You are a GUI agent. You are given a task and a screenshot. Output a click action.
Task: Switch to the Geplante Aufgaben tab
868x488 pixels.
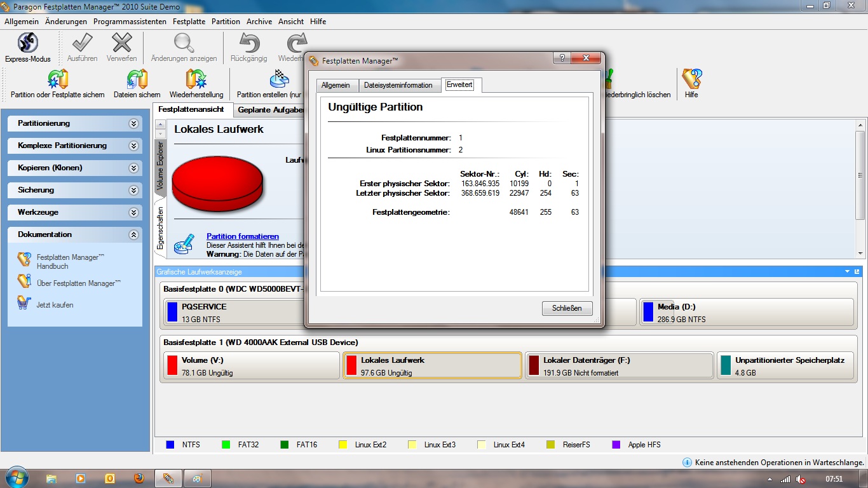coord(269,110)
